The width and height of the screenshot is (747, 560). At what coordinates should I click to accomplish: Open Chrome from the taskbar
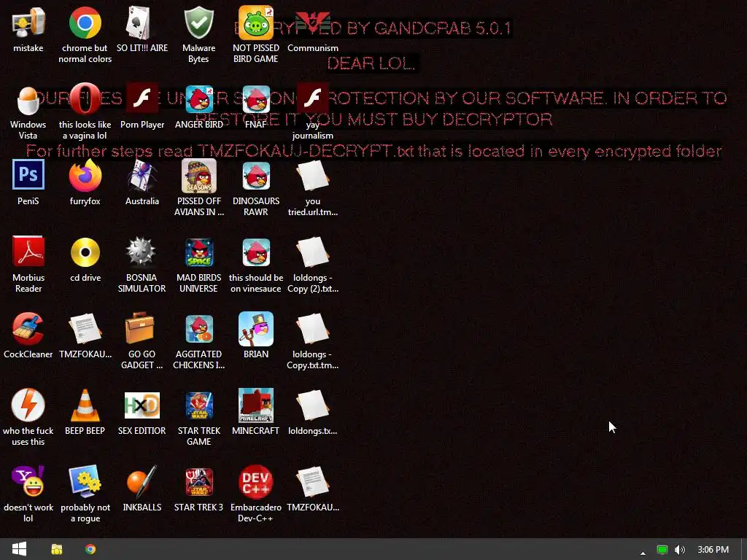pos(90,549)
